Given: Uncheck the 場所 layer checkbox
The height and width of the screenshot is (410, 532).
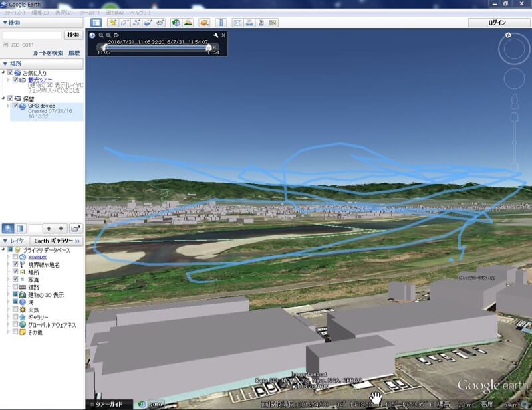Looking at the screenshot, I should [x=15, y=272].
